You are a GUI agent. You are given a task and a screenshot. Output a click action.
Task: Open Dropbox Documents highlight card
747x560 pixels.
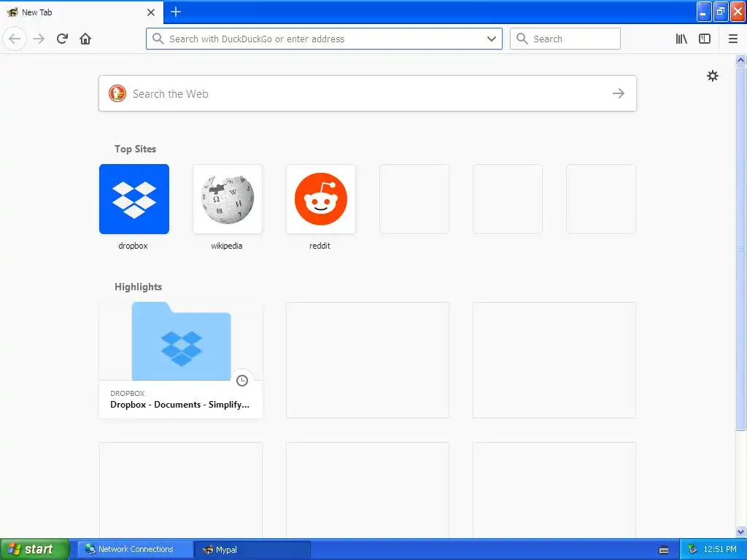click(181, 360)
